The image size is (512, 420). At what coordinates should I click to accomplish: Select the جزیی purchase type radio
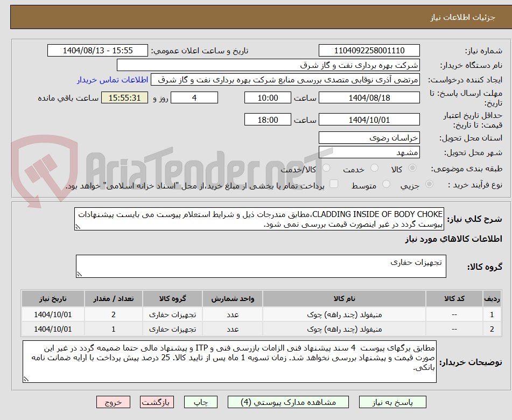click(429, 184)
